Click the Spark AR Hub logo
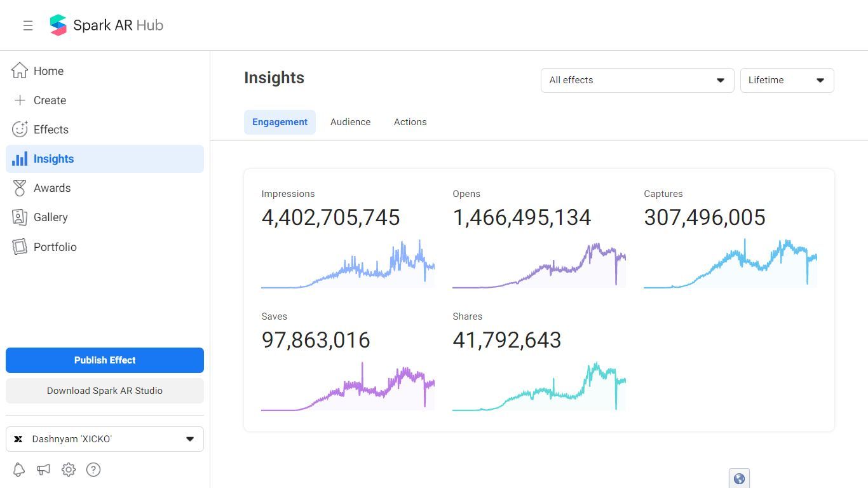 point(58,25)
